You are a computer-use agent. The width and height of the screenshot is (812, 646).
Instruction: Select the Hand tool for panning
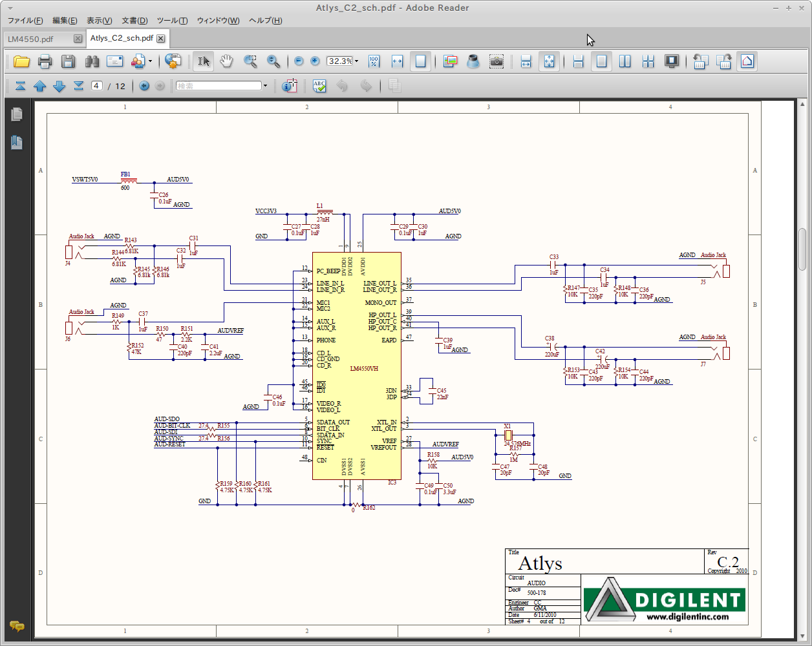pos(227,61)
